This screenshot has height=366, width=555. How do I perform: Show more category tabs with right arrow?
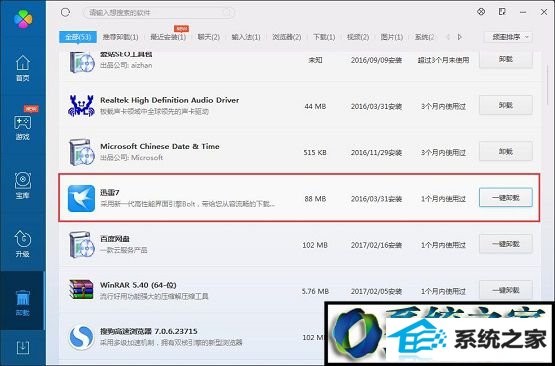click(x=460, y=36)
